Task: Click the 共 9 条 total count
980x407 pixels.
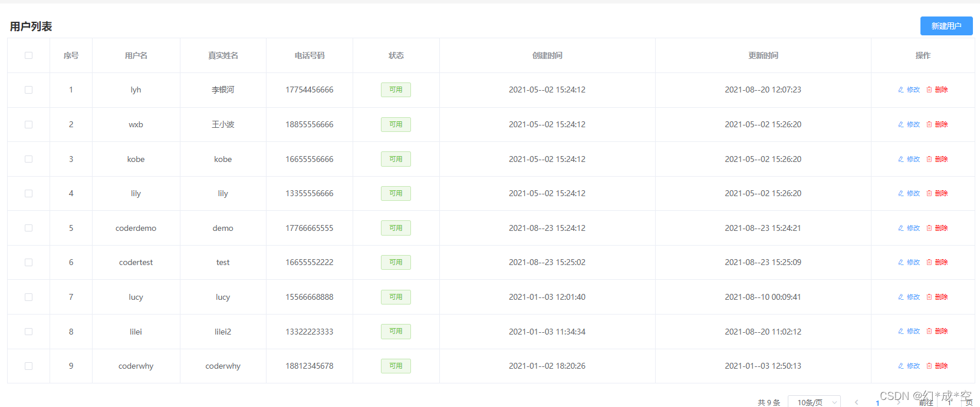Action: pos(769,402)
